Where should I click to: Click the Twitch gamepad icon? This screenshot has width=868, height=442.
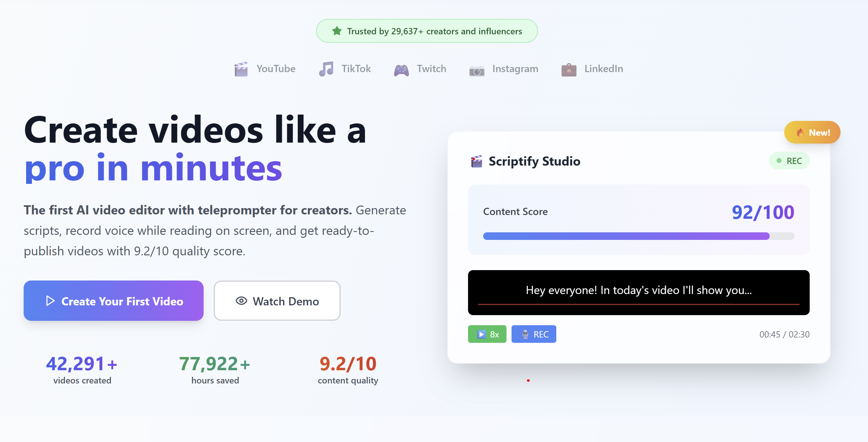pos(402,69)
